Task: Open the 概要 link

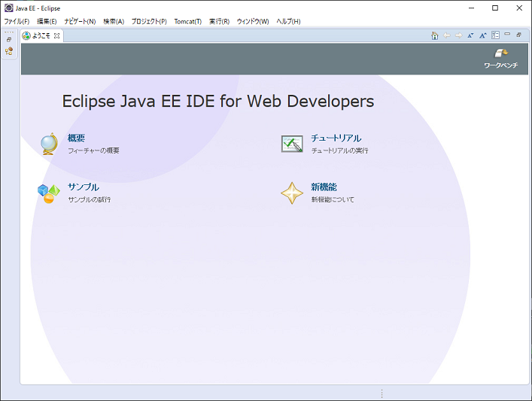Action: click(x=76, y=138)
